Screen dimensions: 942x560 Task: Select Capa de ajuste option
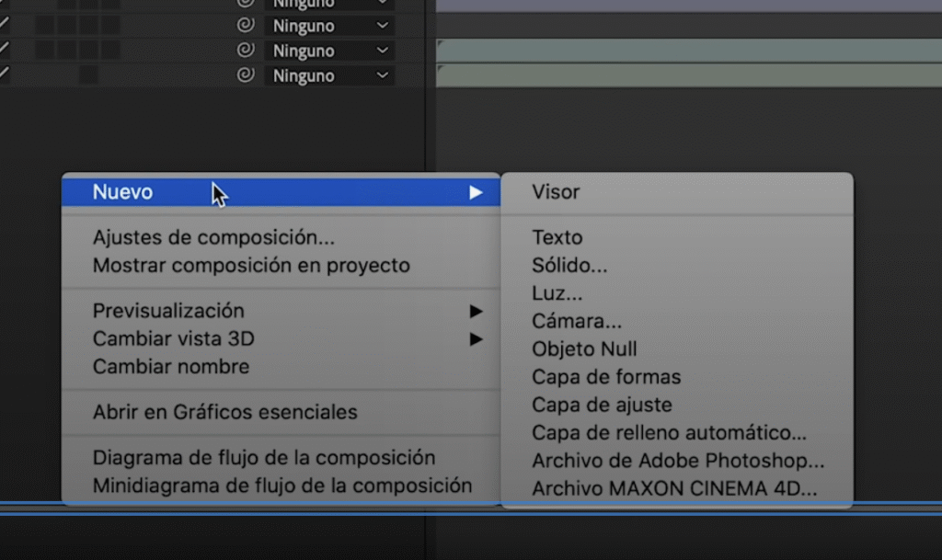[x=602, y=405]
